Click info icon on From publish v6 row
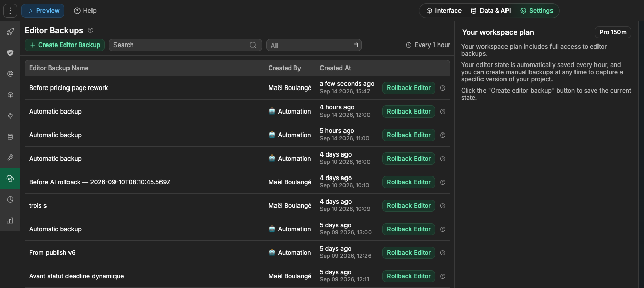 (x=443, y=253)
